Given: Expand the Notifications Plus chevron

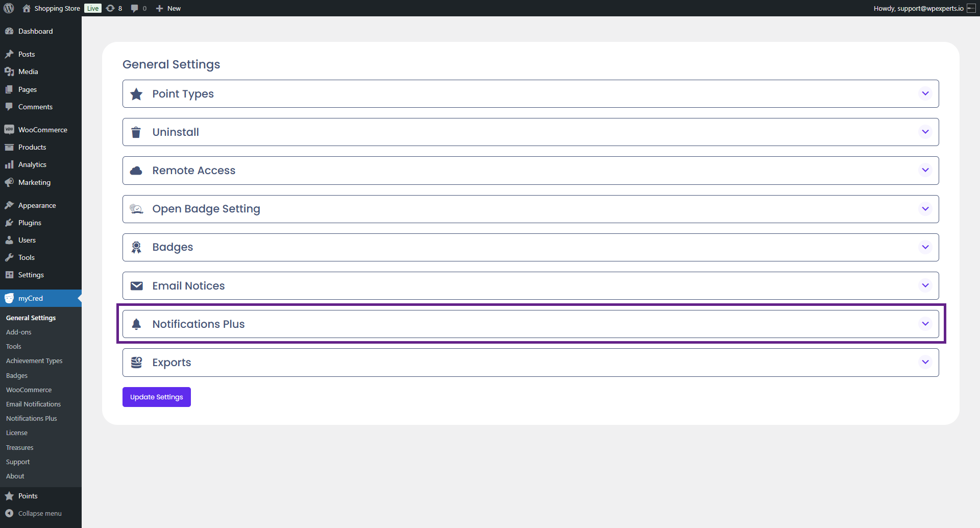Looking at the screenshot, I should tap(925, 324).
